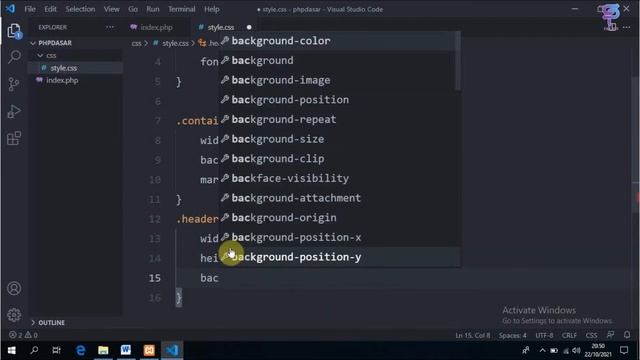
Task: Open the File menu
Action: 30,9
